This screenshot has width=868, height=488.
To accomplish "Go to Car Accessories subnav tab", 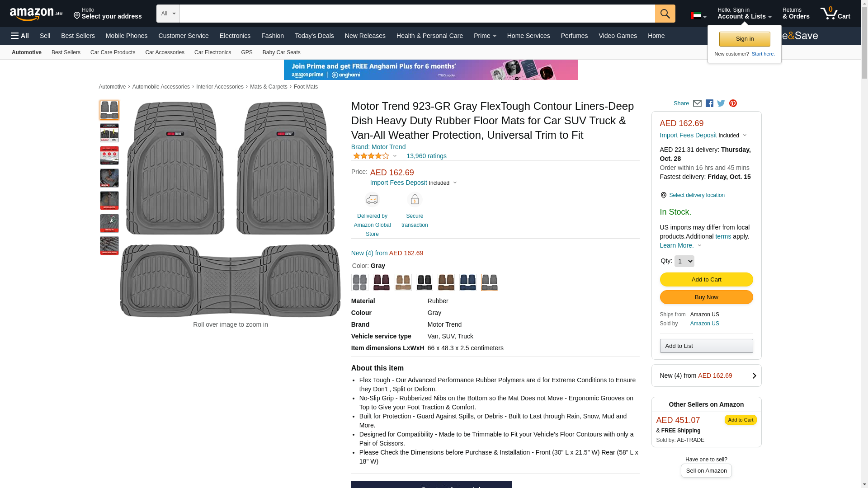I will 165,52.
